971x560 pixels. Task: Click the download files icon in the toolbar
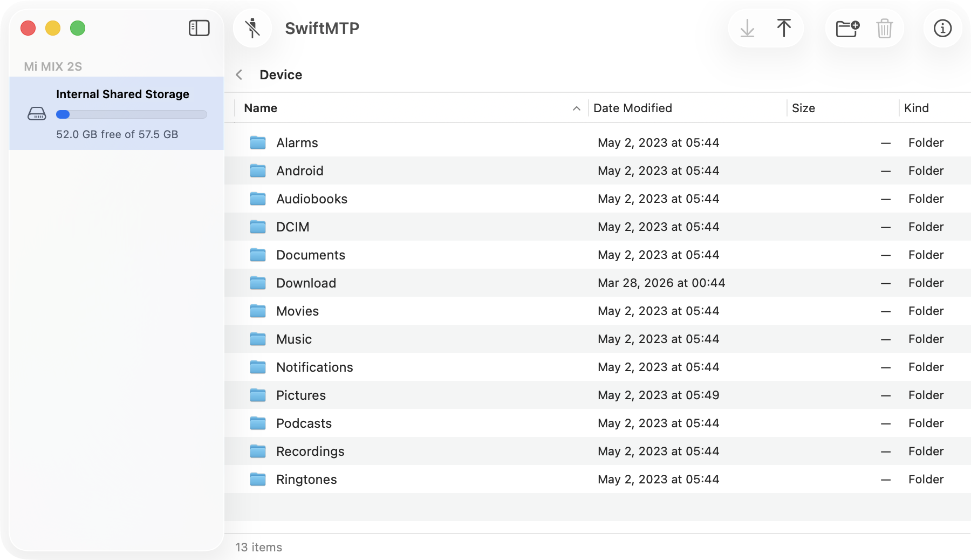[747, 28]
